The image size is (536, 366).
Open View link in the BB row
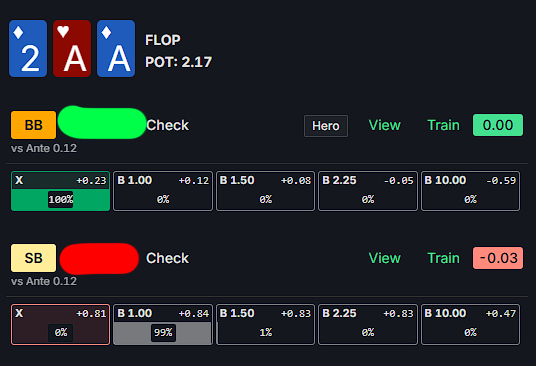pyautogui.click(x=385, y=125)
